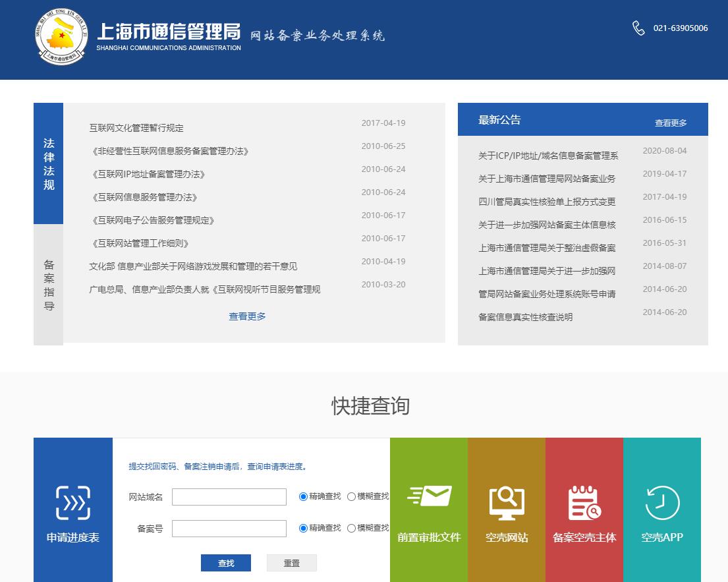Open the 申请进度表 scan icon tile

pos(72,504)
